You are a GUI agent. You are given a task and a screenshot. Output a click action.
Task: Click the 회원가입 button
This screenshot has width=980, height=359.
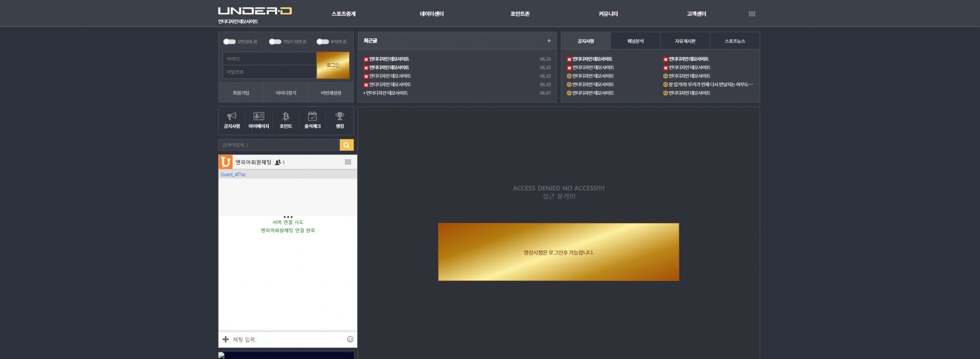pos(241,93)
